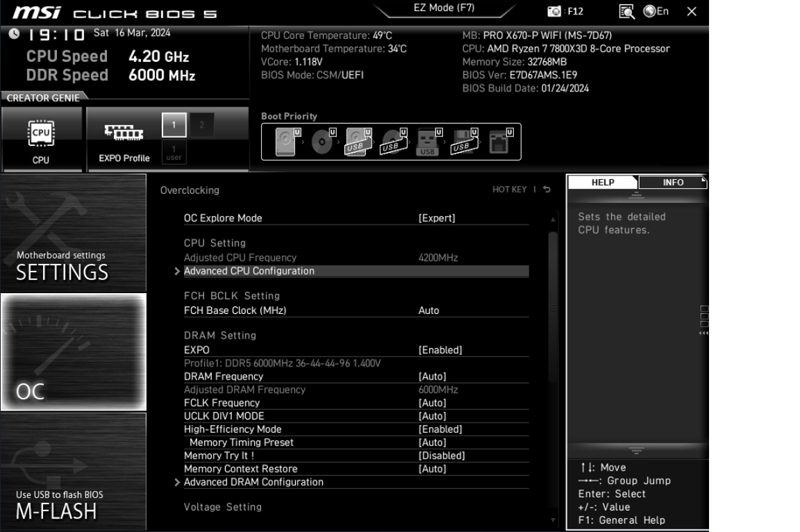The image size is (800, 532).
Task: Close BIOS setup with the X button
Action: [x=692, y=11]
